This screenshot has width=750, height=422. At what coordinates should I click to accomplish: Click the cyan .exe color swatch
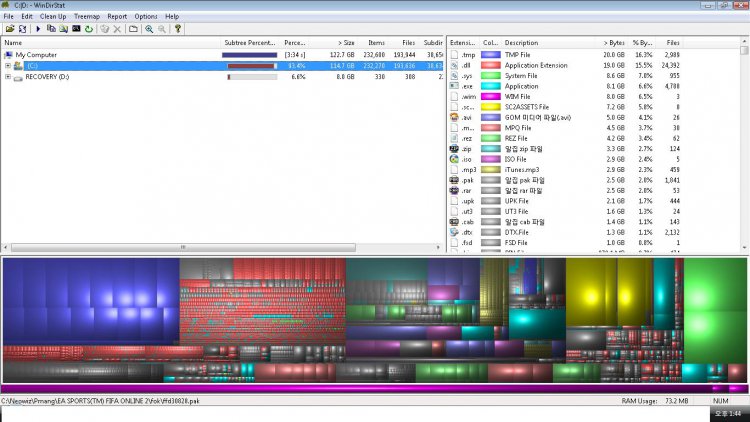pyautogui.click(x=491, y=86)
